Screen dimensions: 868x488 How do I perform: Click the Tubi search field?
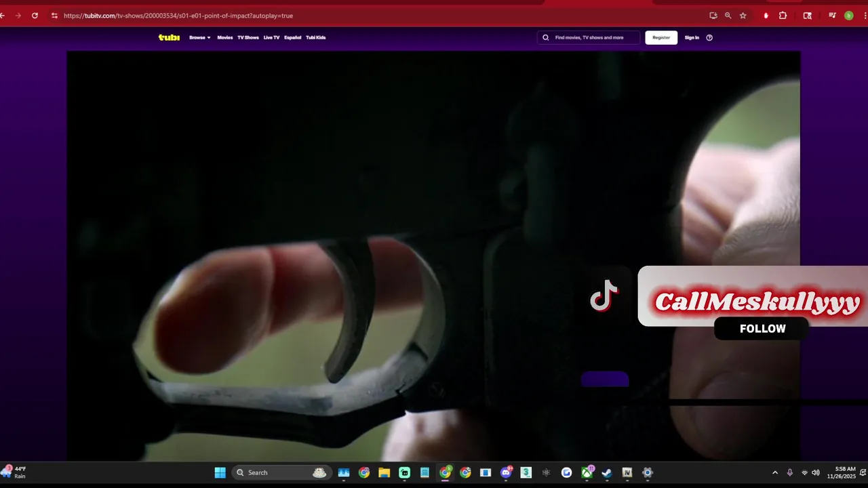[x=589, y=37]
